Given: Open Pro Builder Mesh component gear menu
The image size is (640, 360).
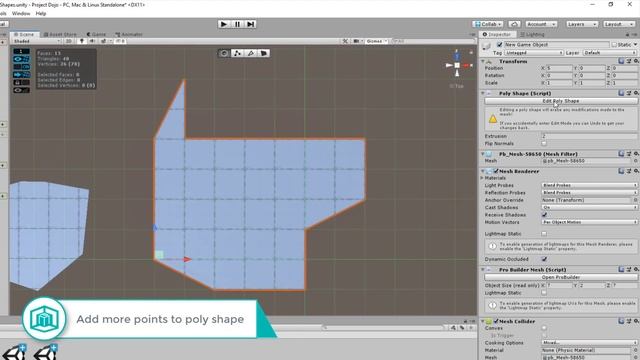Looking at the screenshot, I should (x=636, y=269).
